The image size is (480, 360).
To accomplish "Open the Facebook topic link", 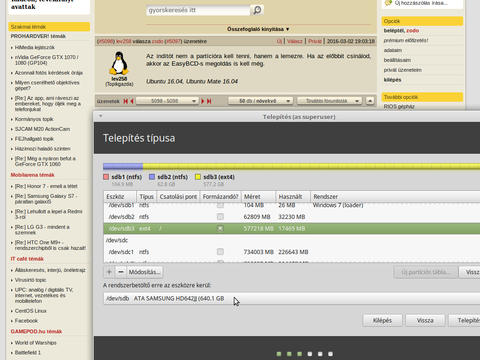I will [x=26, y=321].
